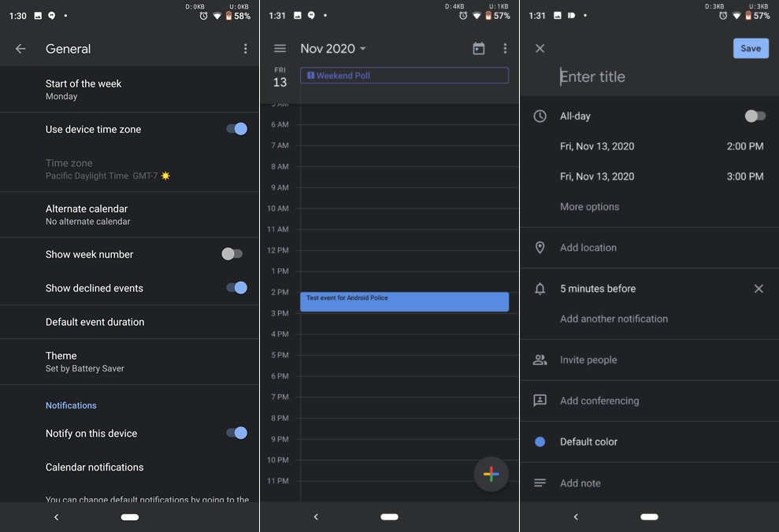Turn off Show declined events switch
The image size is (779, 532).
point(236,288)
